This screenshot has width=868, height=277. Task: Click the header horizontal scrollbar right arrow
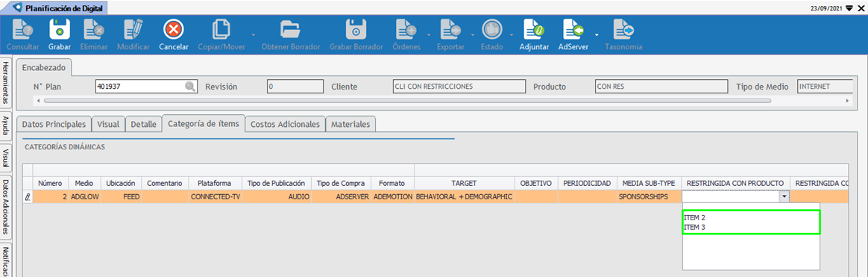pos(848,101)
